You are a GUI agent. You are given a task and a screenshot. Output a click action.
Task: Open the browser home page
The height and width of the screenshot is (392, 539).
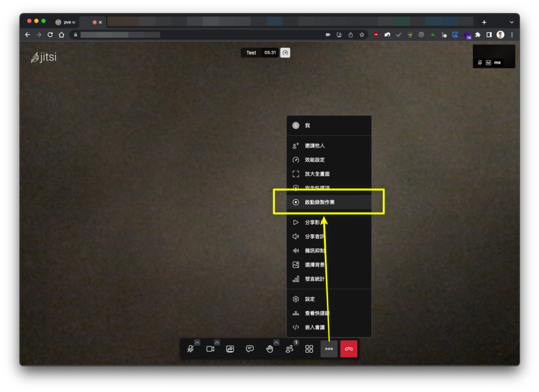pyautogui.click(x=62, y=35)
